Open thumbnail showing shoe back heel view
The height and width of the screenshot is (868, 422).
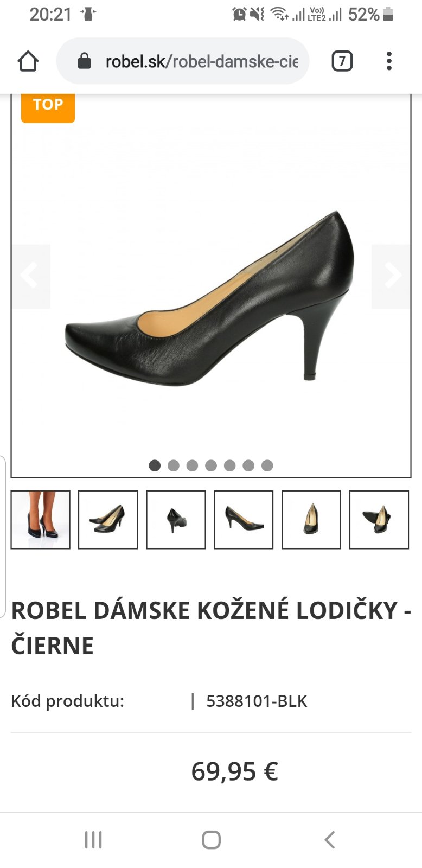click(x=176, y=520)
